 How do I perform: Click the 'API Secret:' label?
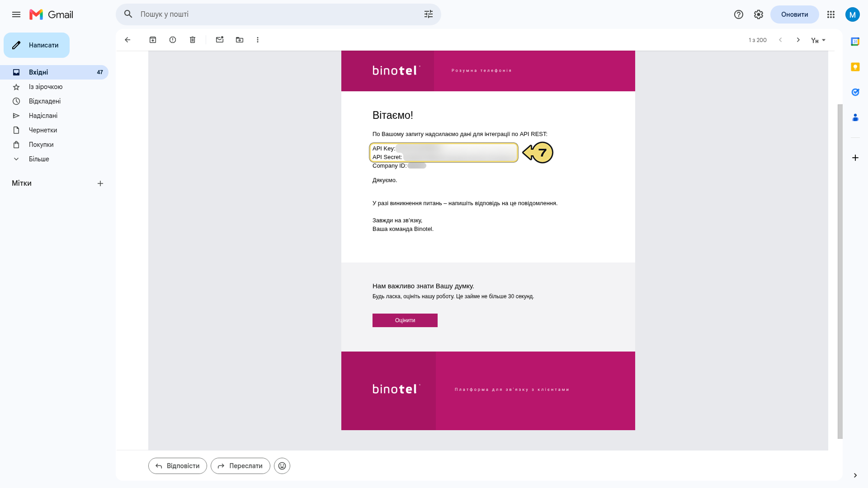pos(387,157)
